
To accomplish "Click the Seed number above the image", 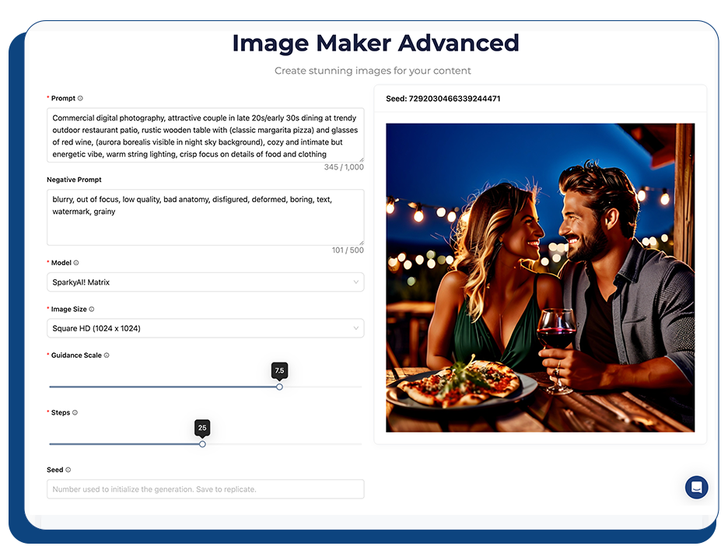I will tap(454, 99).
